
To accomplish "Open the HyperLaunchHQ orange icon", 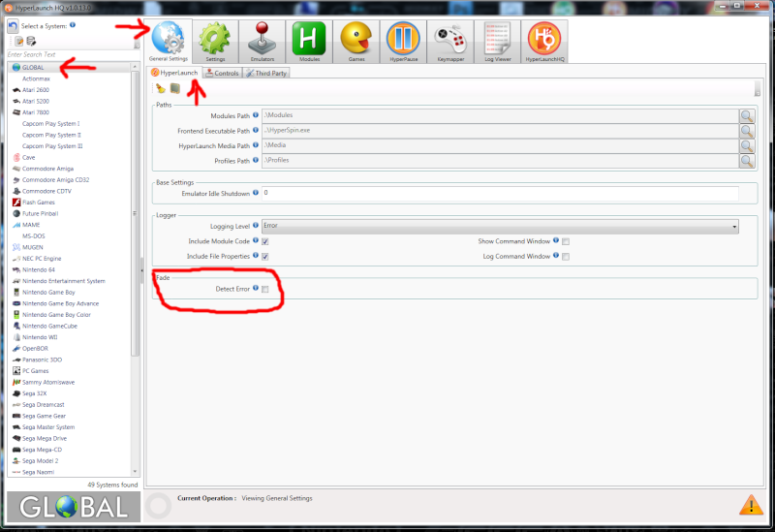I will [x=544, y=42].
